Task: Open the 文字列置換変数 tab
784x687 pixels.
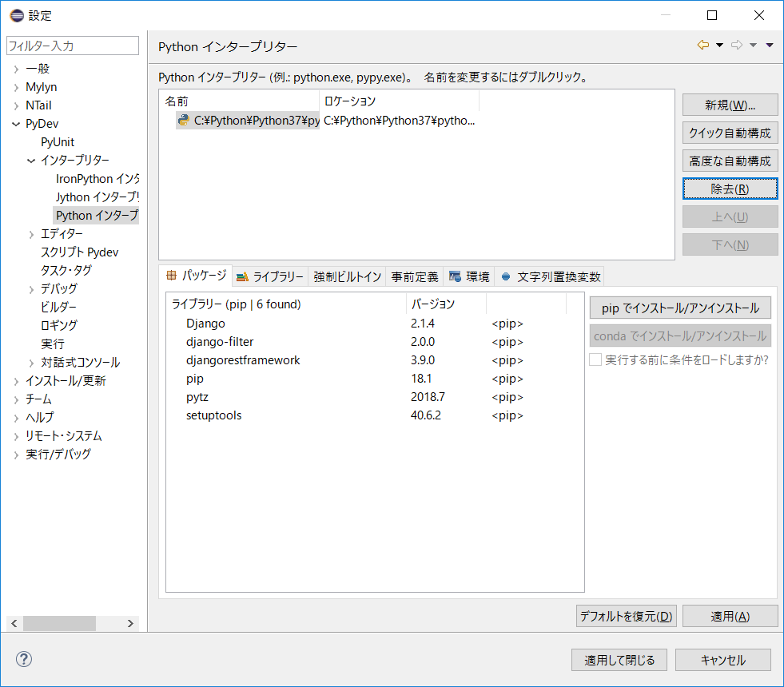Action: click(550, 277)
